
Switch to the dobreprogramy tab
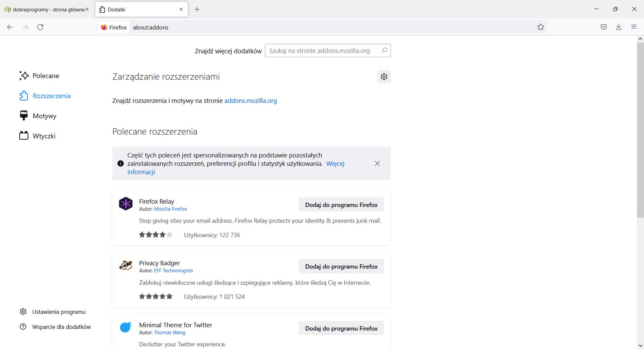[46, 9]
